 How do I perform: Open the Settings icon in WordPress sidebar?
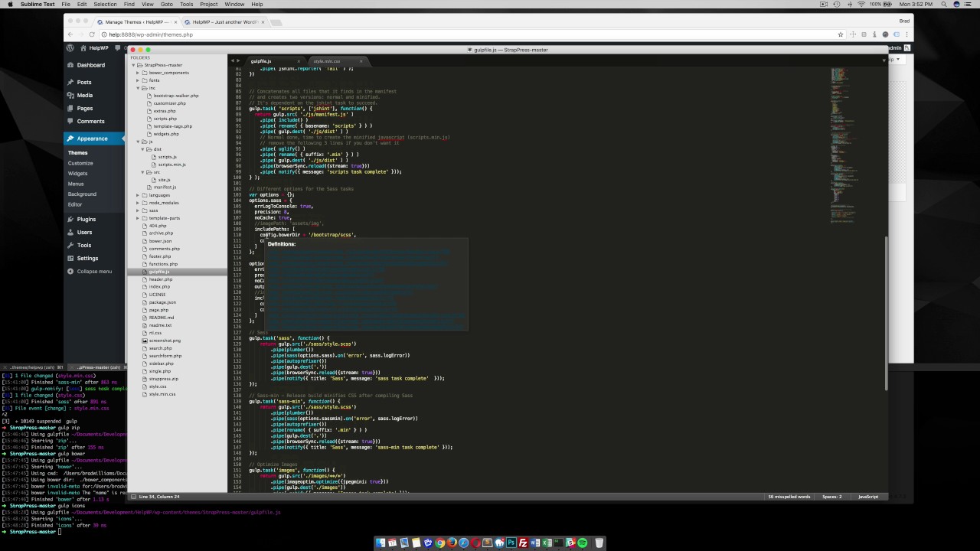[x=70, y=258]
